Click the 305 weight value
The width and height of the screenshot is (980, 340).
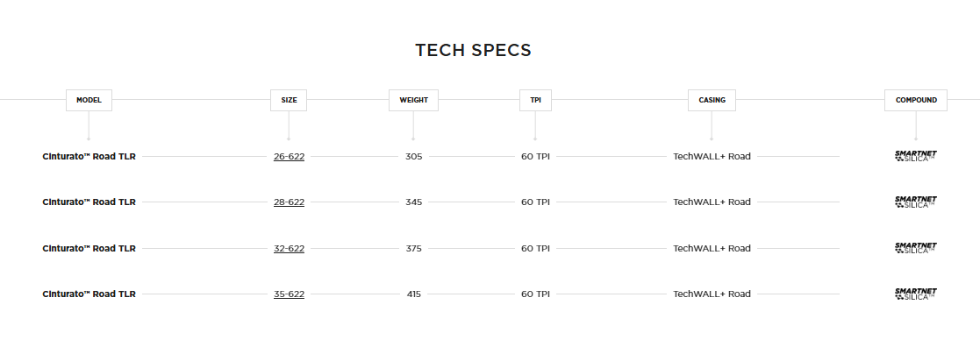pyautogui.click(x=414, y=157)
